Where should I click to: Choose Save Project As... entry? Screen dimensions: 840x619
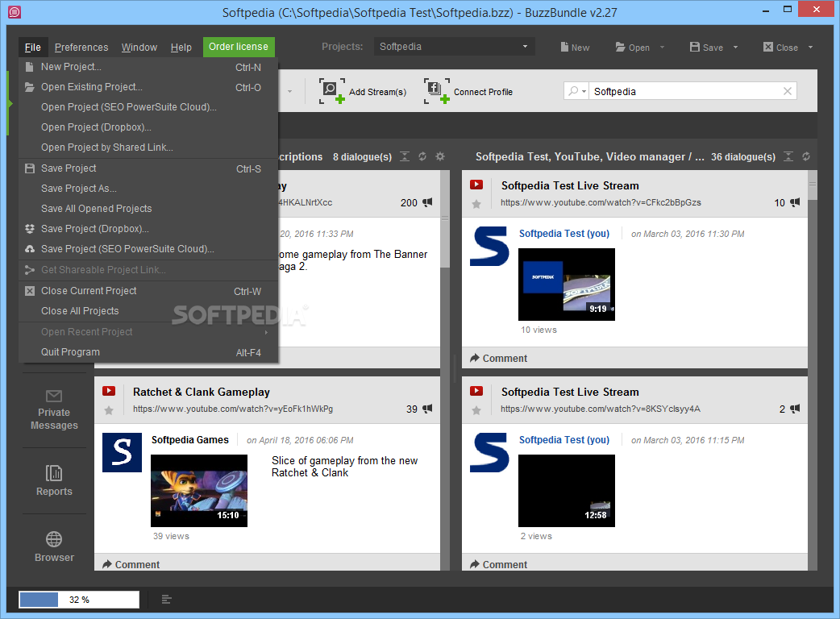148,189
